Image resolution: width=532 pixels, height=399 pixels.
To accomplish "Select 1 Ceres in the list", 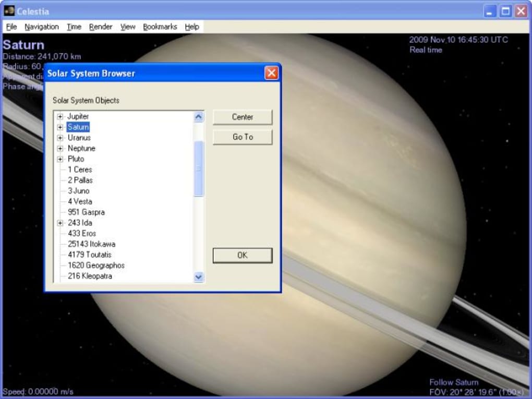I will coord(80,170).
